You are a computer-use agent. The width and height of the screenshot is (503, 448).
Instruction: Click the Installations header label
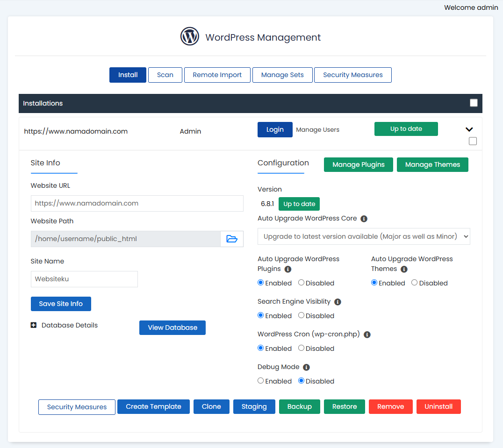pyautogui.click(x=43, y=103)
